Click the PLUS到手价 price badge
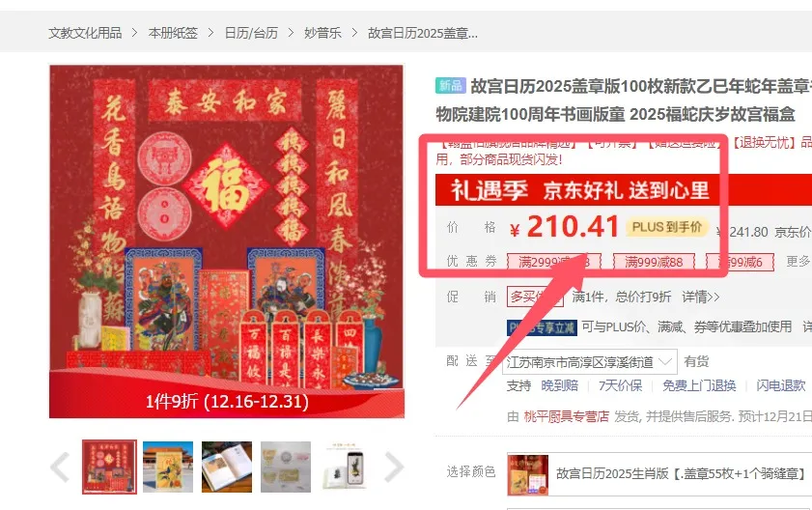This screenshot has height=510, width=812. [x=667, y=227]
